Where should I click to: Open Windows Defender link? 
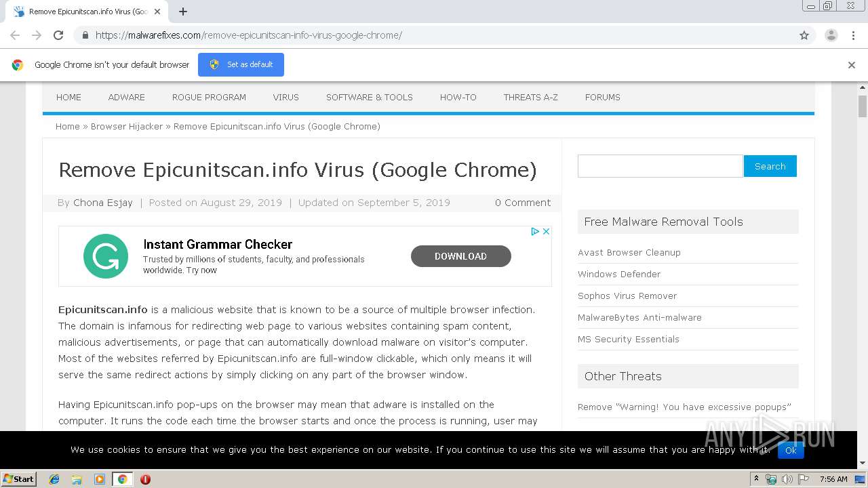618,274
